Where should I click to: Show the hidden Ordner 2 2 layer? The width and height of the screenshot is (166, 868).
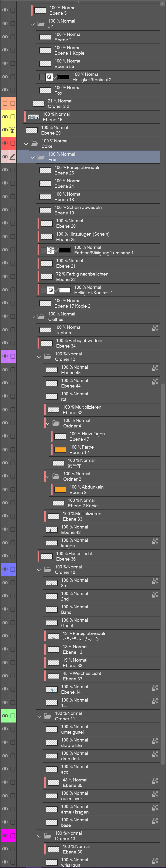click(x=5, y=103)
